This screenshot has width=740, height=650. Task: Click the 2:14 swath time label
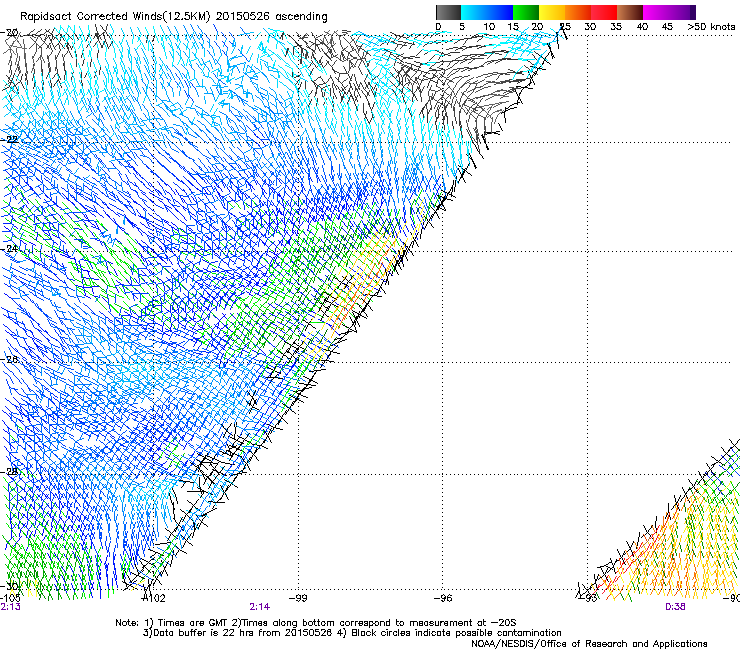pos(260,607)
